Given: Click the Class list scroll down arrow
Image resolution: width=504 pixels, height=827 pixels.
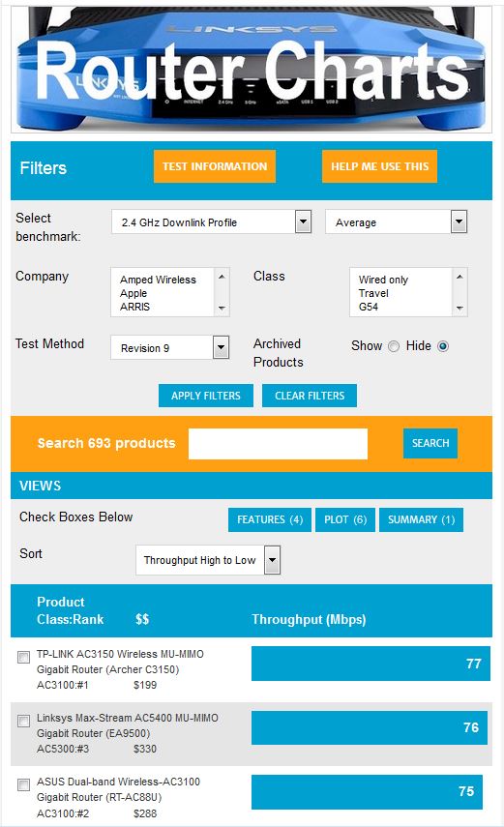Looking at the screenshot, I should (x=460, y=308).
